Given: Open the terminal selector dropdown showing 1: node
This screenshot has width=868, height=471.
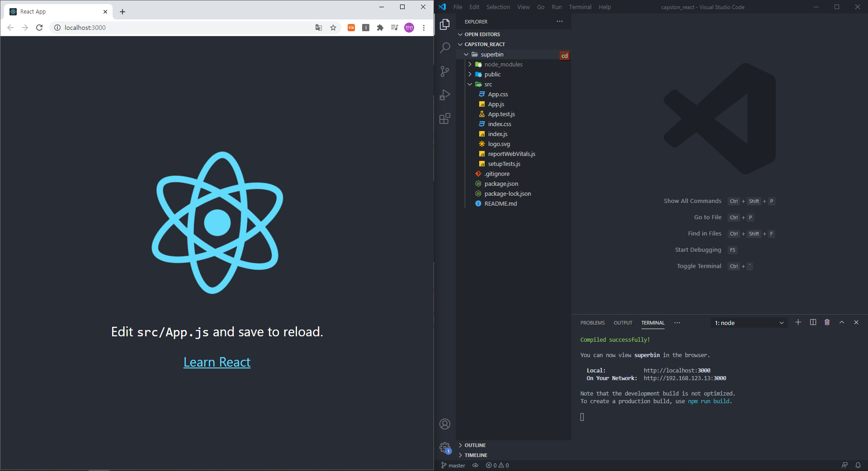Looking at the screenshot, I should [749, 323].
